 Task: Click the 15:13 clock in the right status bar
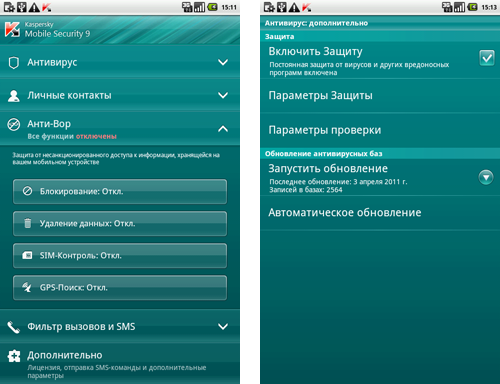[489, 7]
